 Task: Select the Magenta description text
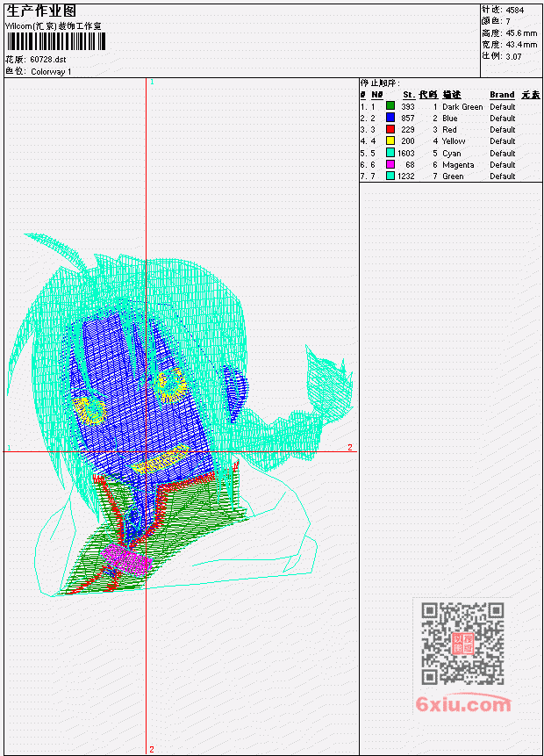tap(458, 165)
